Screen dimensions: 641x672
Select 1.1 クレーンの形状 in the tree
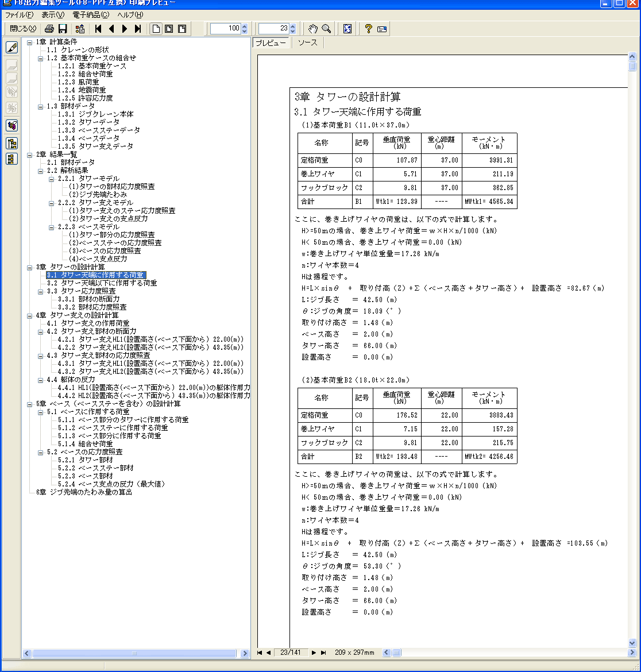point(78,50)
